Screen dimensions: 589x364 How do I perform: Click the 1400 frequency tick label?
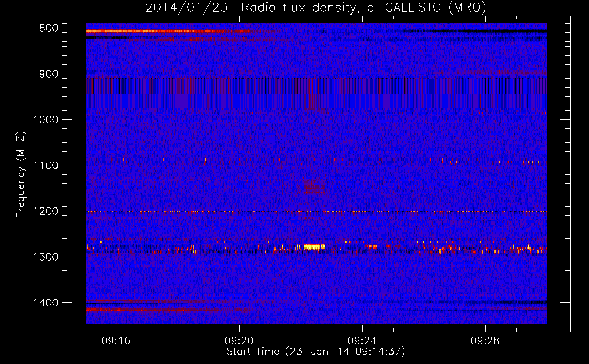tap(46, 303)
